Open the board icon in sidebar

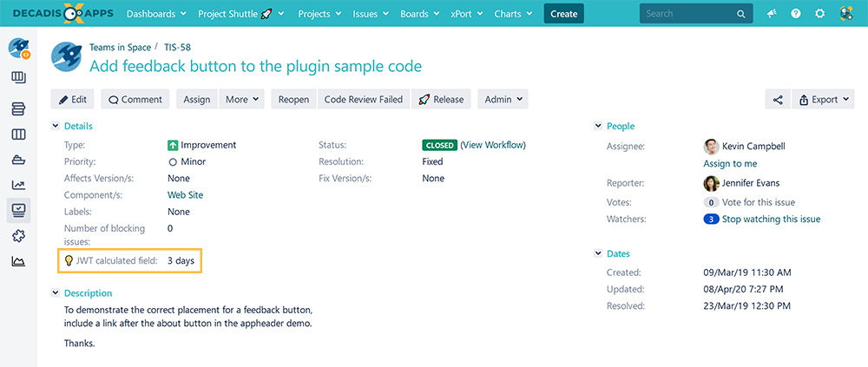(x=18, y=77)
